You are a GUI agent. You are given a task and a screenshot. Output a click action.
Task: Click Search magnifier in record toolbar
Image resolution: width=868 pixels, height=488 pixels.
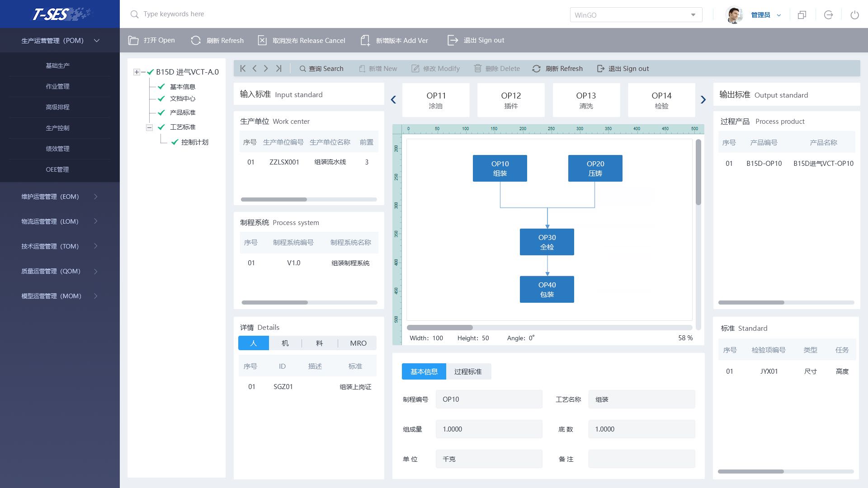[x=302, y=69]
